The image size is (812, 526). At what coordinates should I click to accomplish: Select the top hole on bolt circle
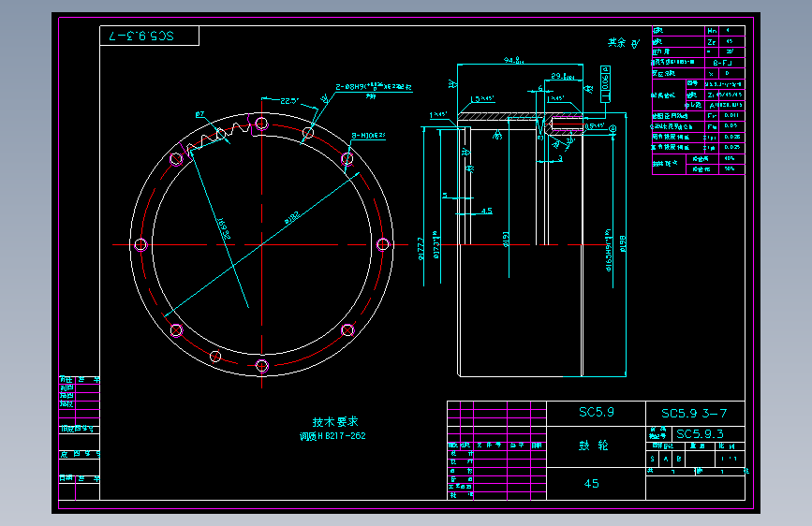[x=262, y=124]
